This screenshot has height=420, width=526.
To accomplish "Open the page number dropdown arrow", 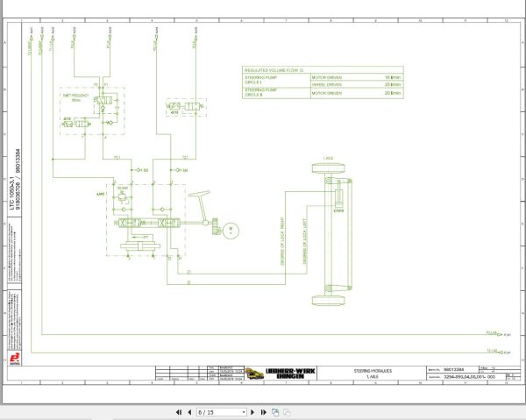I will coord(244,412).
